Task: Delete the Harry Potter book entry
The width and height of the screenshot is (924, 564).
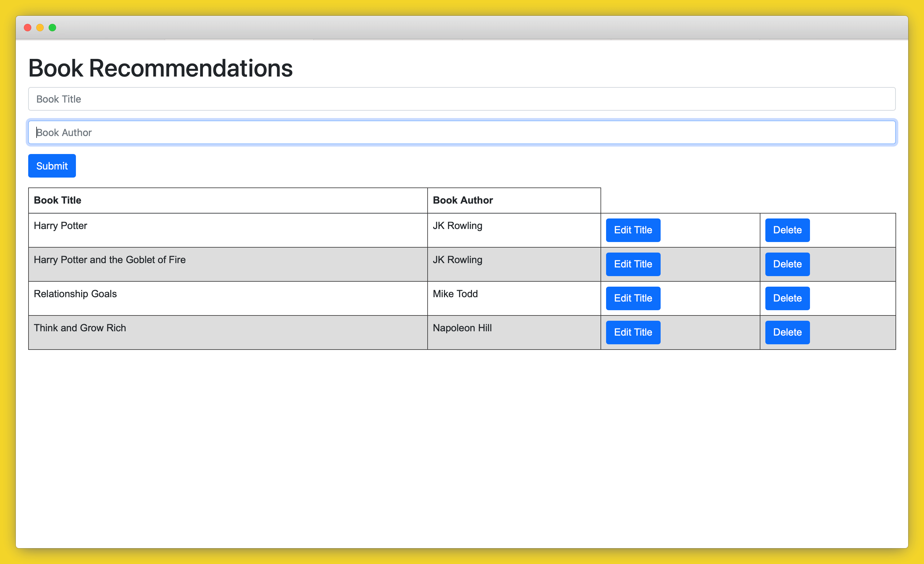Action: [787, 230]
